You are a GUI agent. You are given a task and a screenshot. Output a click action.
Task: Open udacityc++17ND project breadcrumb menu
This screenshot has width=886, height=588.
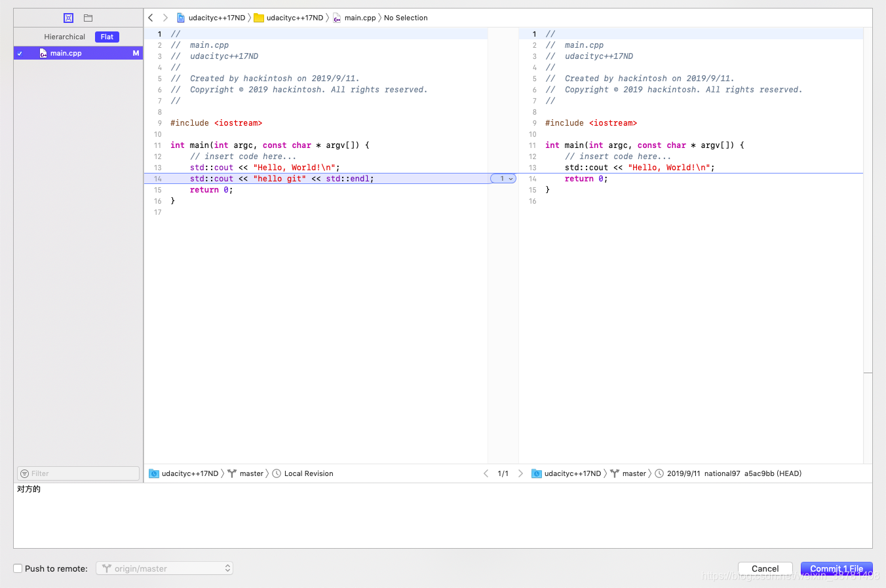click(x=217, y=18)
